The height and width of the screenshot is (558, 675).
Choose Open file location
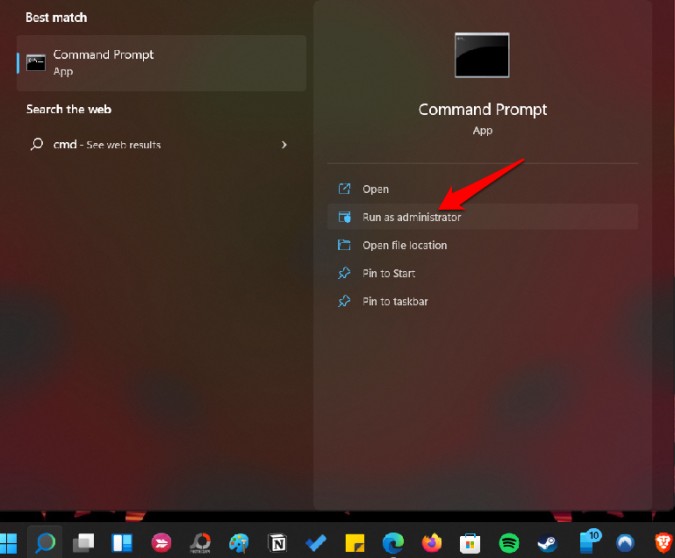482,245
